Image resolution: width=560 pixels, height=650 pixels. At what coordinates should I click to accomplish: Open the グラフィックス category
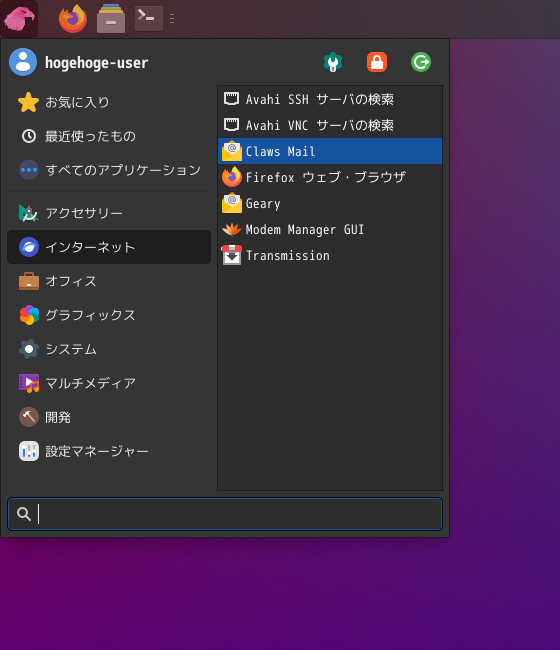point(109,315)
